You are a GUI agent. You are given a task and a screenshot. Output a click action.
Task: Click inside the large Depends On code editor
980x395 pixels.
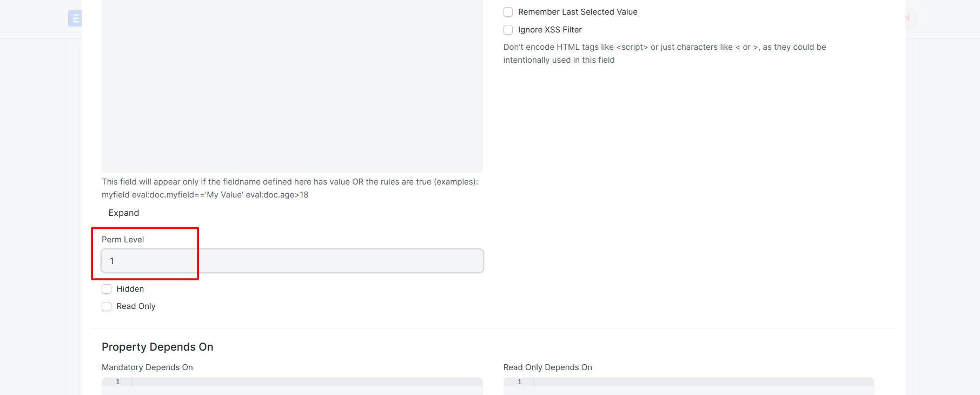click(292, 86)
